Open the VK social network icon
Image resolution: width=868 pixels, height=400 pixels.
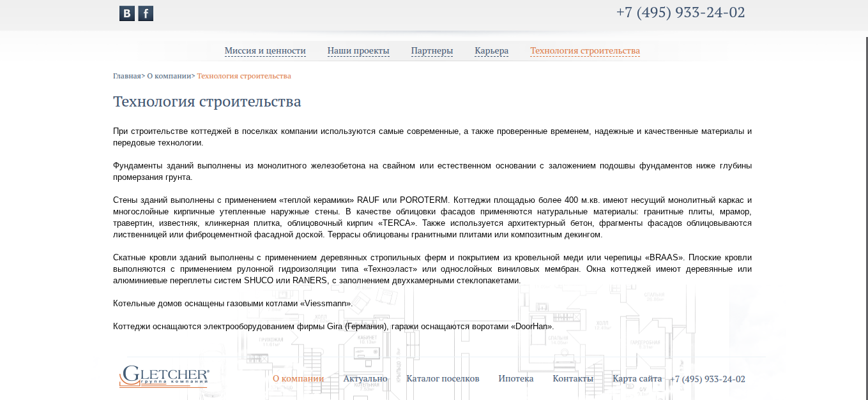(126, 13)
